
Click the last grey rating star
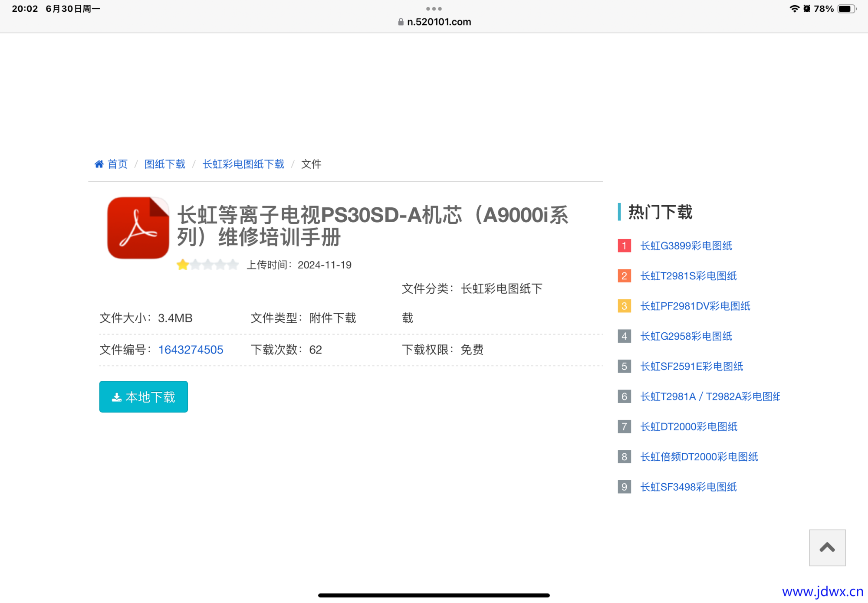point(233,264)
